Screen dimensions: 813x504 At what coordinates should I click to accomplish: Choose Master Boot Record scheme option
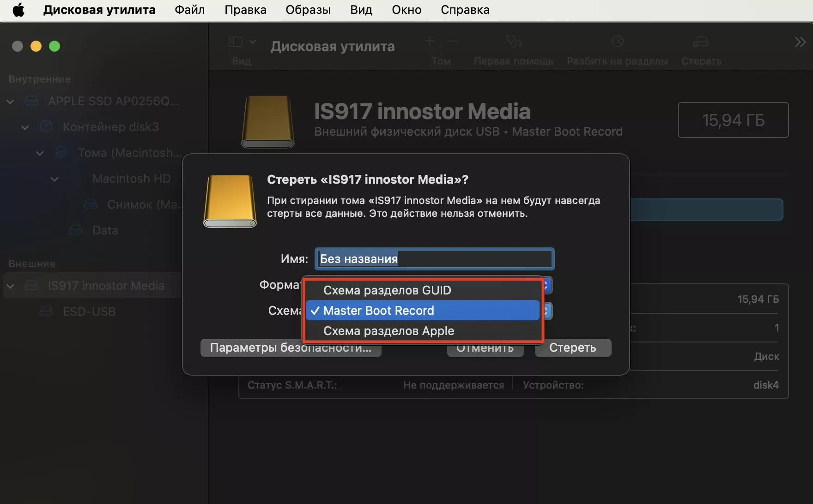(422, 311)
